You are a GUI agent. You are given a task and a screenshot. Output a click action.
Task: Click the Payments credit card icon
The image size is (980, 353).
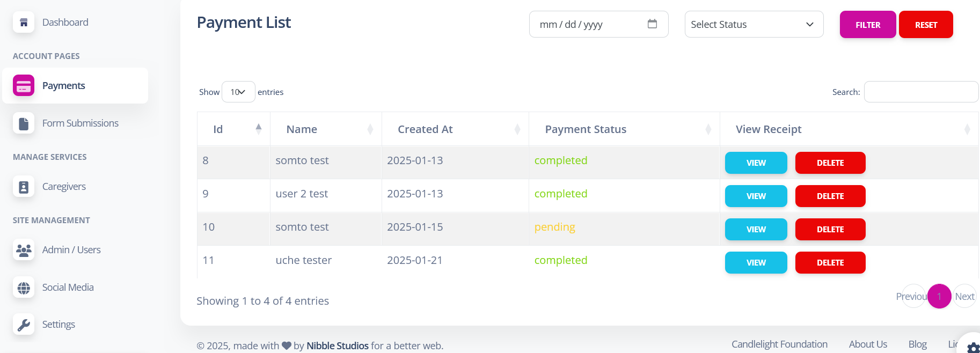[x=24, y=86]
